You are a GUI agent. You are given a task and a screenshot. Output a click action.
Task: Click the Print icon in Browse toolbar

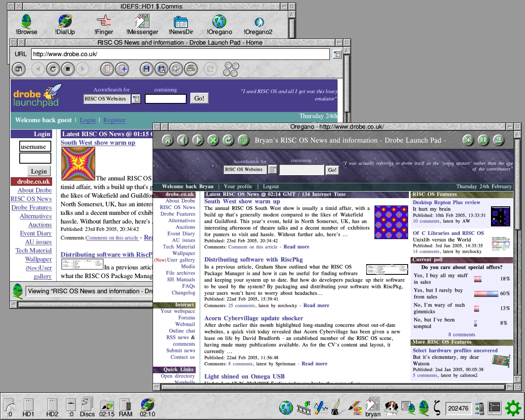coord(191,69)
